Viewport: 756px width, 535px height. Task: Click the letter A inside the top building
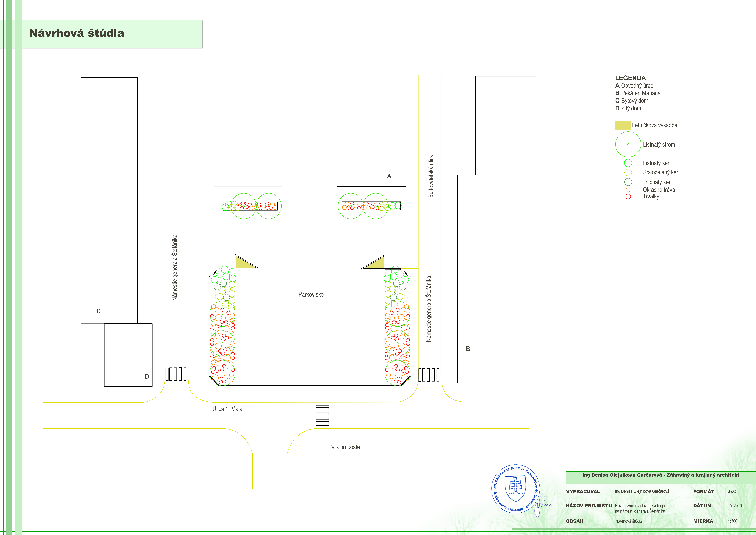click(x=389, y=176)
